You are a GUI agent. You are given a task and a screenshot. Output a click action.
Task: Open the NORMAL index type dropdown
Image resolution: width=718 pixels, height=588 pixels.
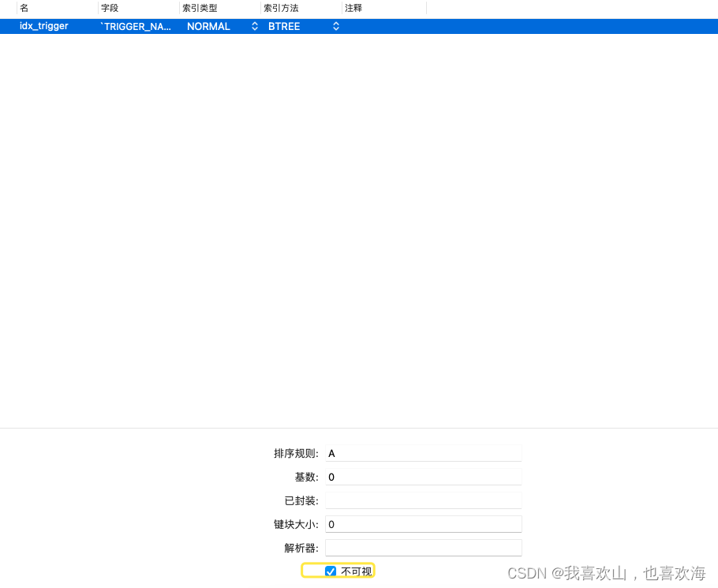pos(255,27)
